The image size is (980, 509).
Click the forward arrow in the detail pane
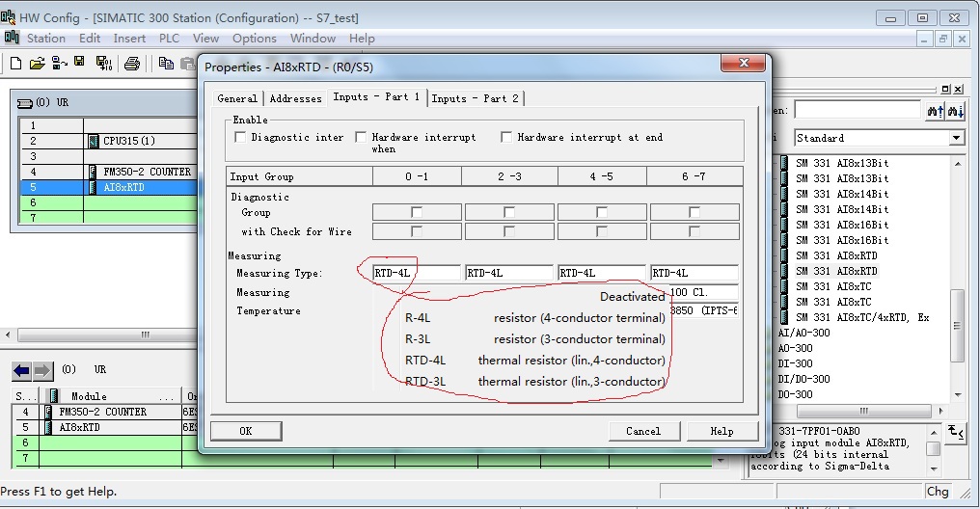click(41, 371)
